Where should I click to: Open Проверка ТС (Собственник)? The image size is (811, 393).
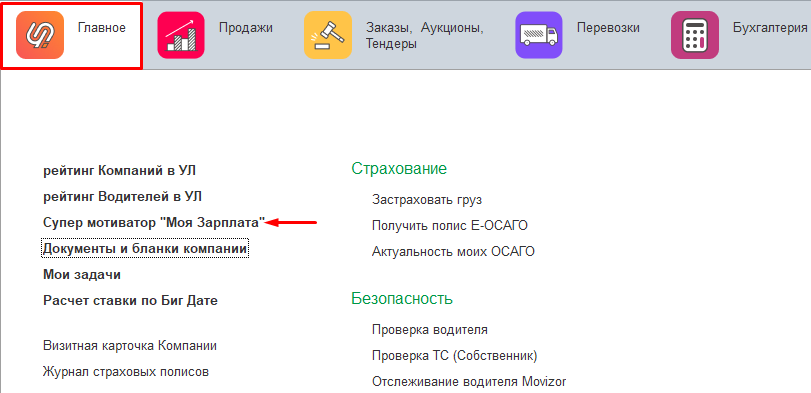pyautogui.click(x=455, y=356)
